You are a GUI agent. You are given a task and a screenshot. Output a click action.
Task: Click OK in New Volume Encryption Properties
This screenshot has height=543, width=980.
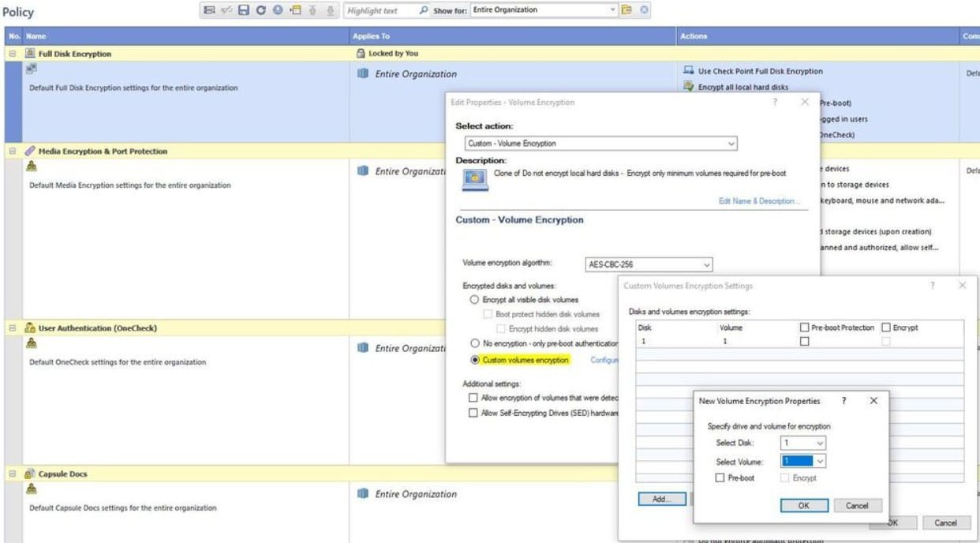[x=804, y=506]
